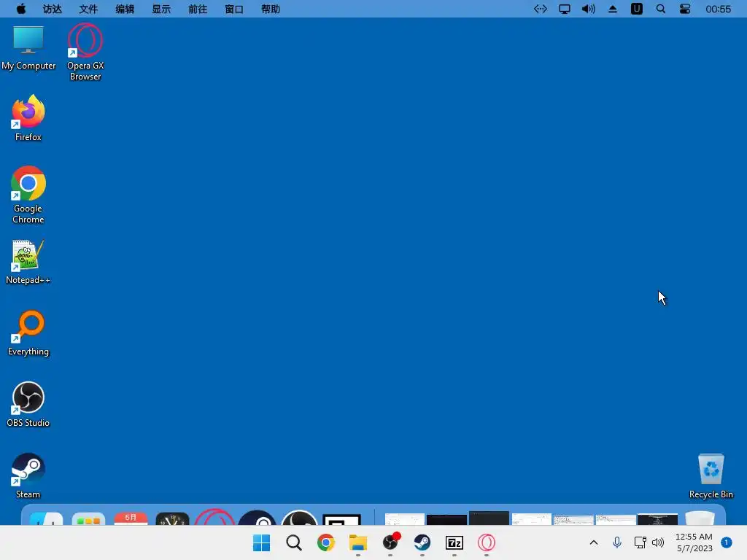The height and width of the screenshot is (560, 747).
Task: Switch to 7-Zip in the taskbar
Action: (x=454, y=542)
